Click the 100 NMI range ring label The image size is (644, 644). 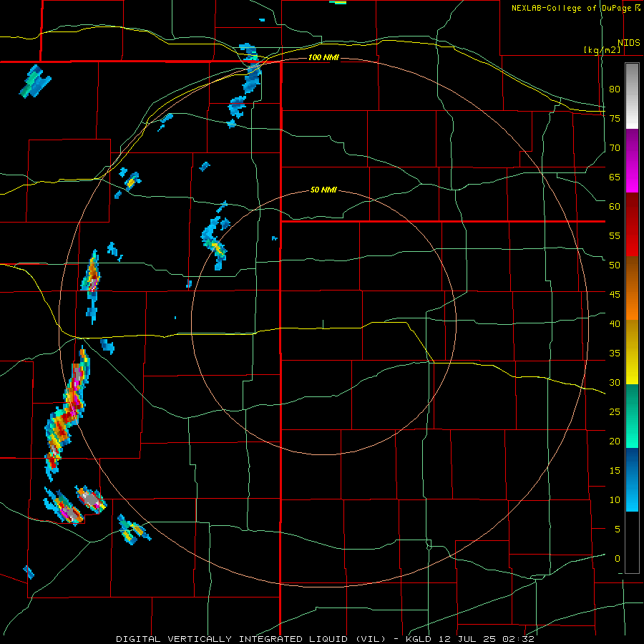323,57
